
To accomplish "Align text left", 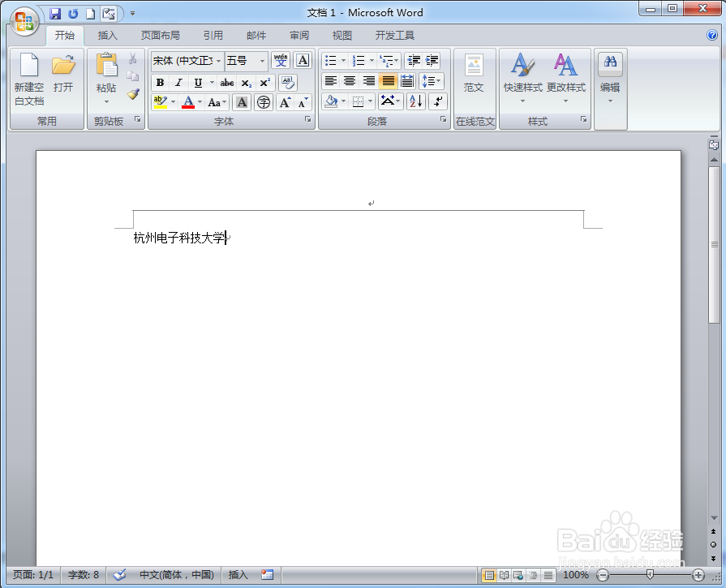I will [331, 81].
